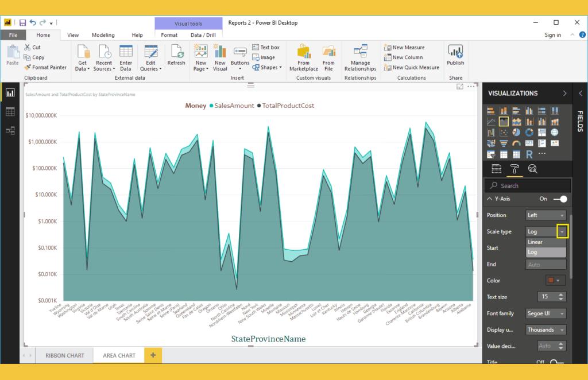The height and width of the screenshot is (380, 588).
Task: Add a new page with plus button
Action: [153, 355]
